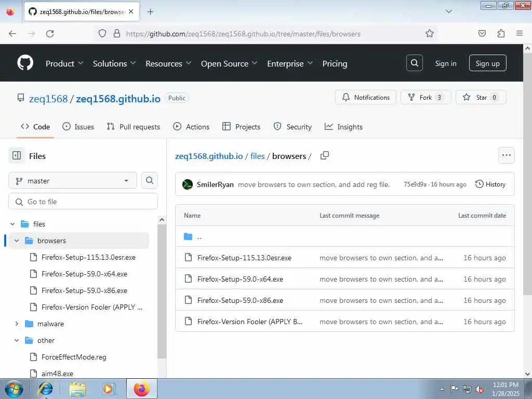532x399 pixels.
Task: Switch to the Code tab
Action: click(x=35, y=127)
